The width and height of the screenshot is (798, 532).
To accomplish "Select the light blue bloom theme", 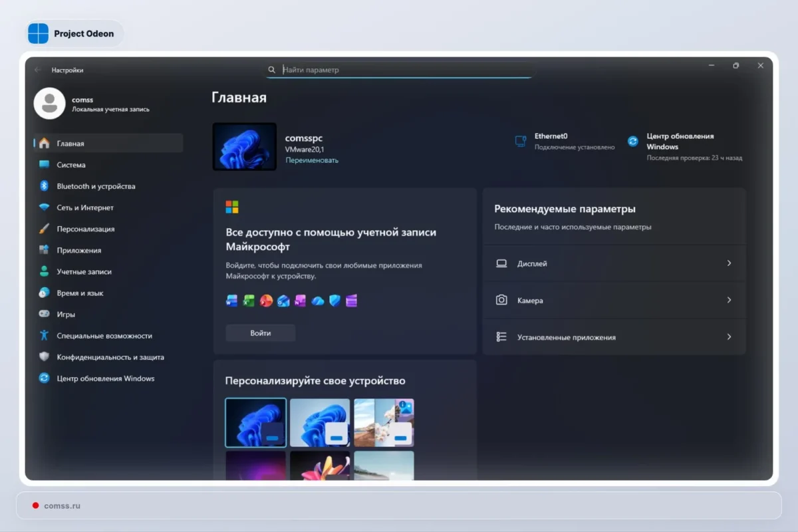I will (320, 422).
